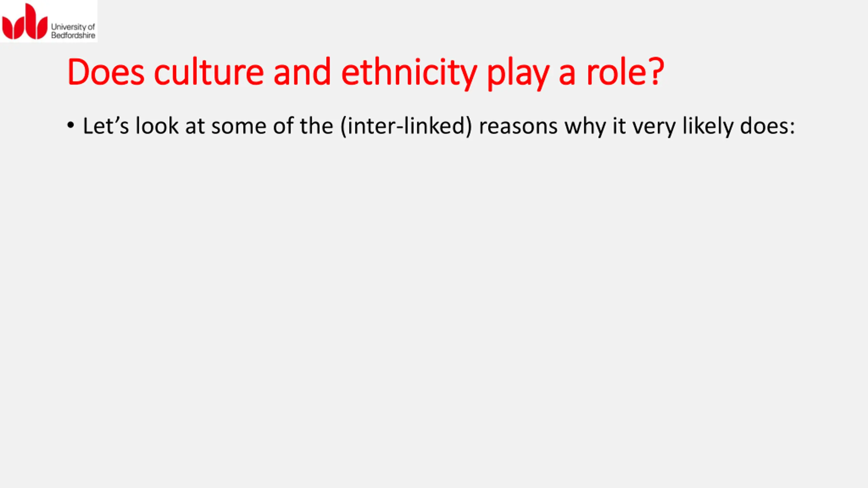Image resolution: width=868 pixels, height=488 pixels.
Task: Select the word "ethnicity" in the title
Action: pos(409,73)
